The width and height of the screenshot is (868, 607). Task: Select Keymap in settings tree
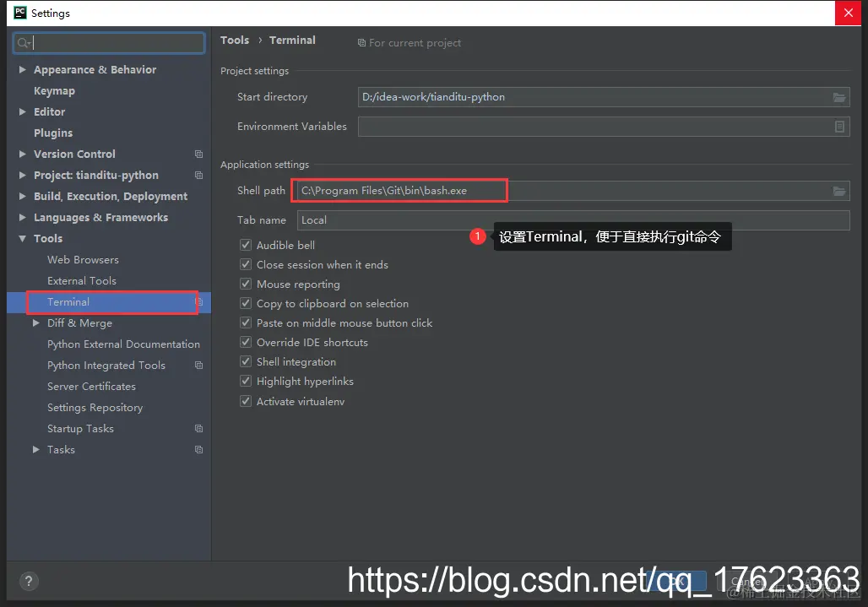click(x=54, y=90)
